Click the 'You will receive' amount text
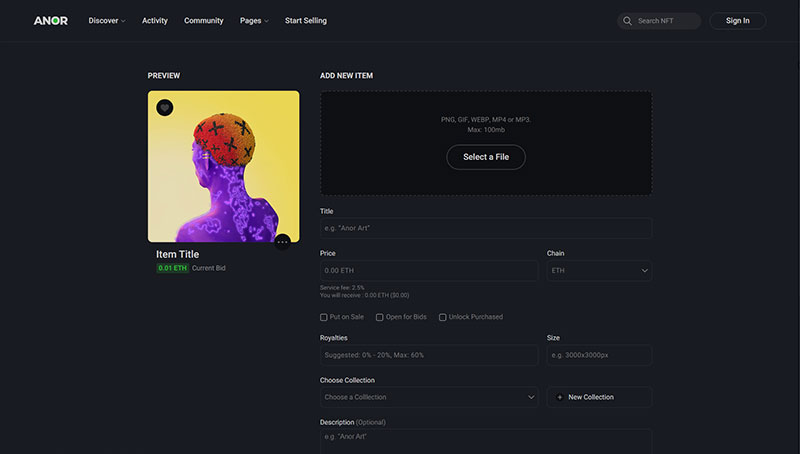 pyautogui.click(x=364, y=295)
